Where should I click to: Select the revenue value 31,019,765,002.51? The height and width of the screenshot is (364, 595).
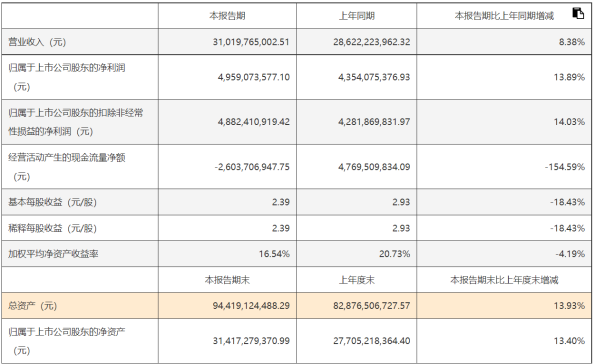tap(251, 42)
